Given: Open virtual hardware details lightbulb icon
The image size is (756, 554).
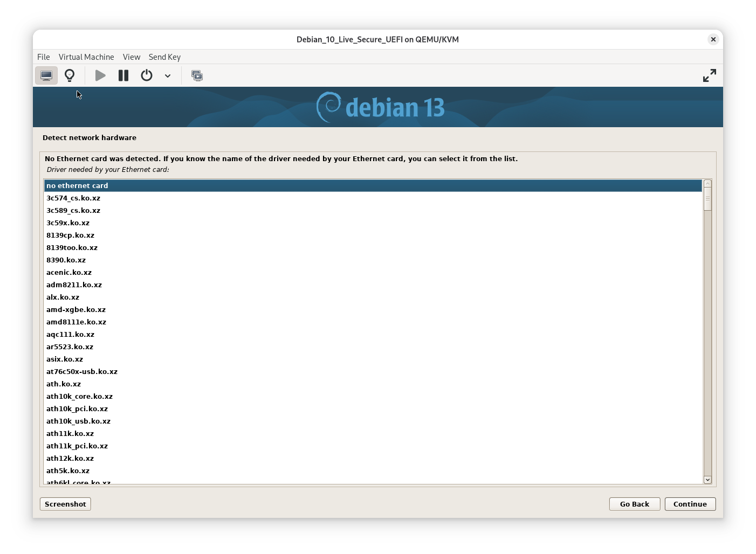Looking at the screenshot, I should click(x=70, y=75).
